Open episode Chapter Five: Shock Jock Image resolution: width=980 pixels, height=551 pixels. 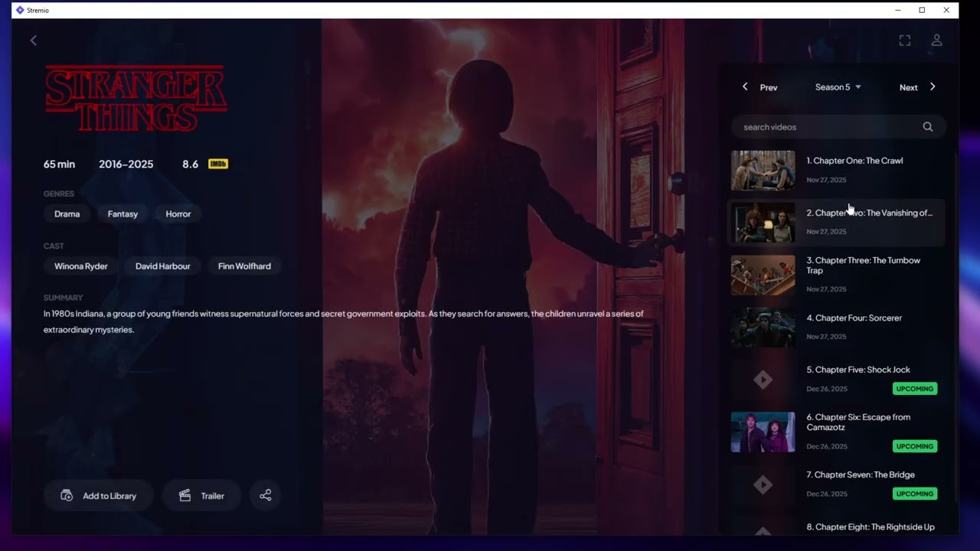(836, 380)
